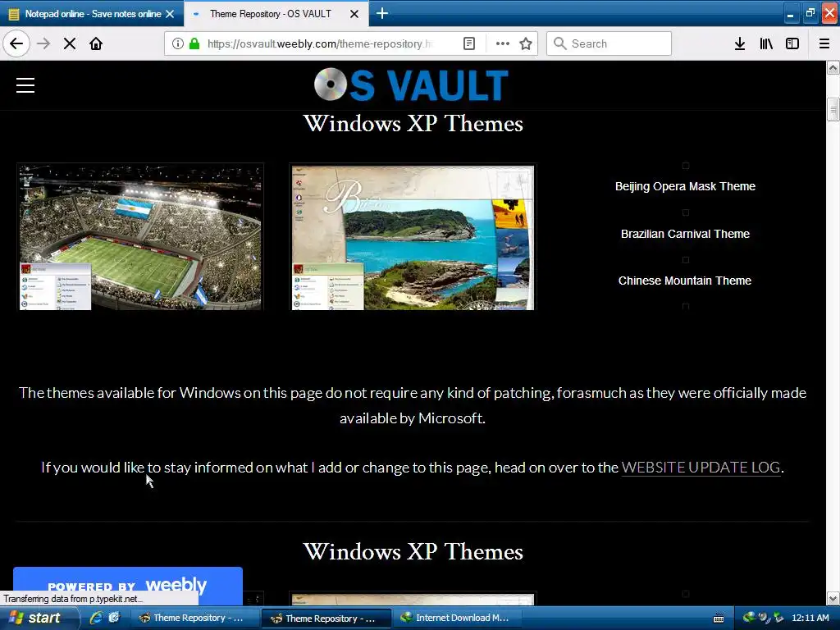
Task: Go back to the previous page
Action: [x=16, y=43]
